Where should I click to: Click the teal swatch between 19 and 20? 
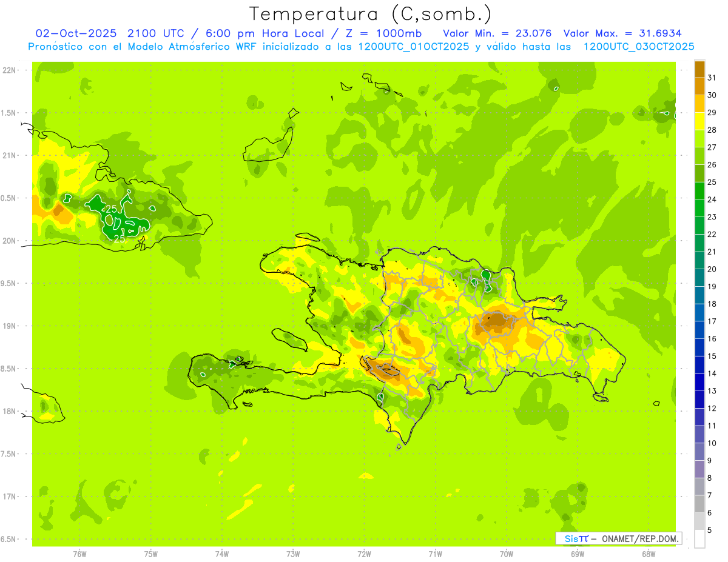[x=700, y=278]
